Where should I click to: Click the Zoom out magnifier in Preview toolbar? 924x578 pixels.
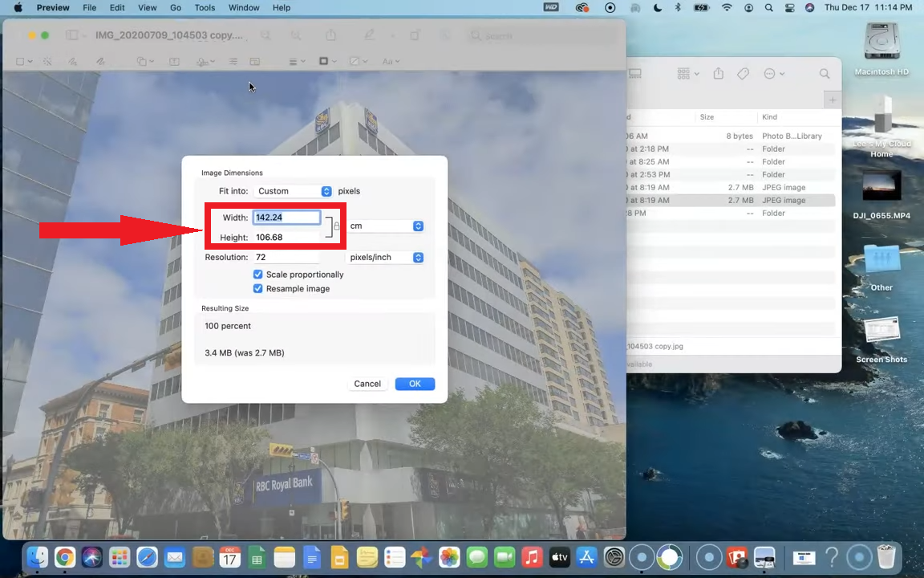tap(265, 35)
